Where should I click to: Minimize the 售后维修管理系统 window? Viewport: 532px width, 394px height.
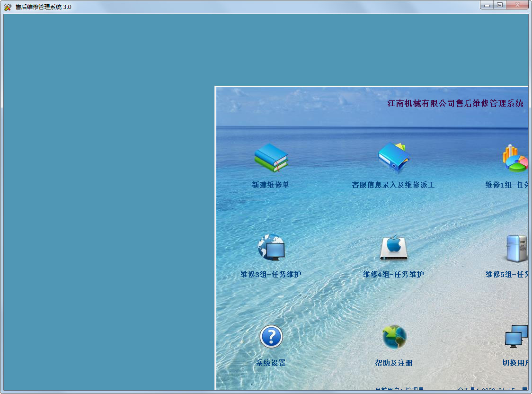pos(487,5)
